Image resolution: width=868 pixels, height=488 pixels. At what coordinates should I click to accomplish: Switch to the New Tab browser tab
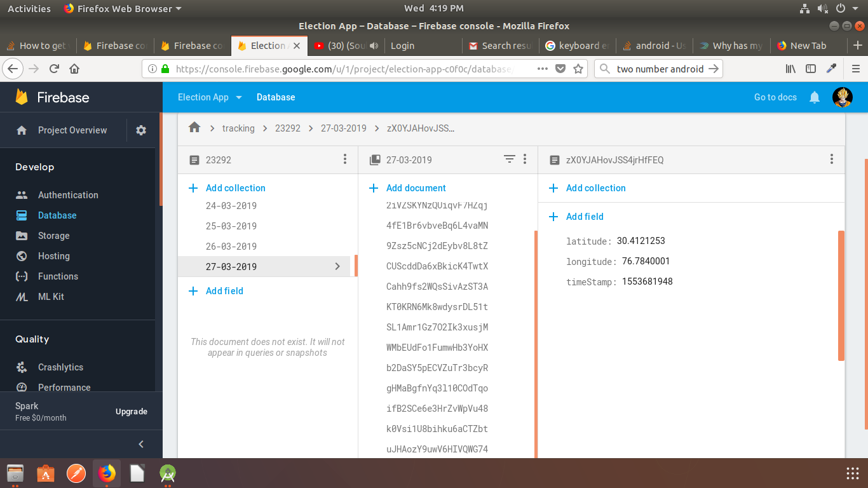(808, 46)
